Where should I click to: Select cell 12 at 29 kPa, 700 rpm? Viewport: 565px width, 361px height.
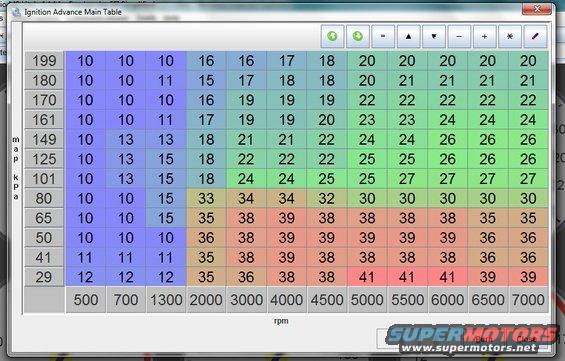pyautogui.click(x=126, y=277)
